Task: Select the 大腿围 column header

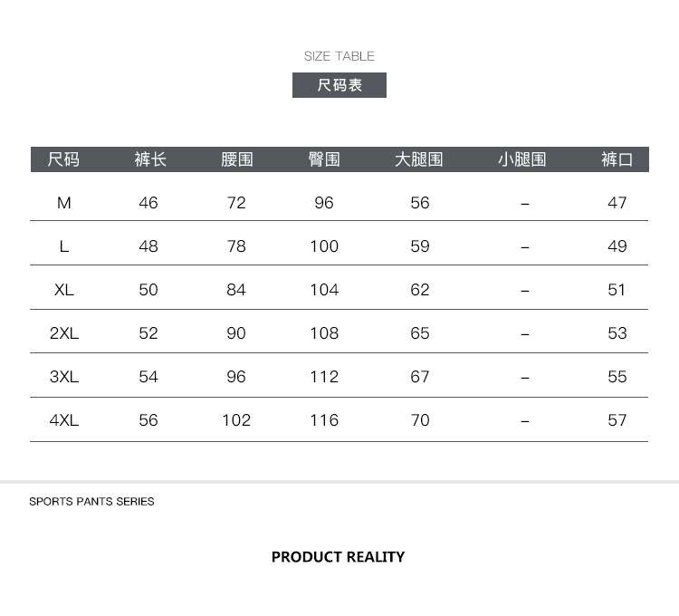Action: 419,159
